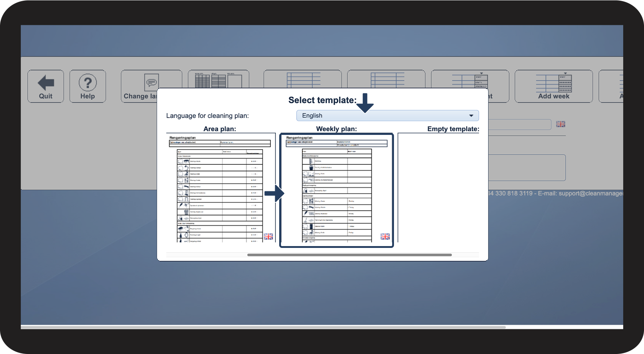Click the multi-grid layout toolbar icon
This screenshot has height=354, width=644.
click(x=218, y=80)
